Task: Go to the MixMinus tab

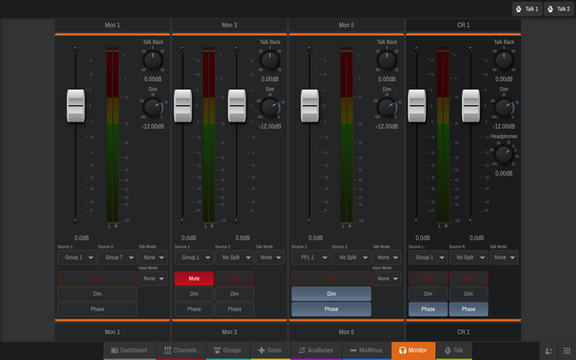Action: tap(366, 350)
